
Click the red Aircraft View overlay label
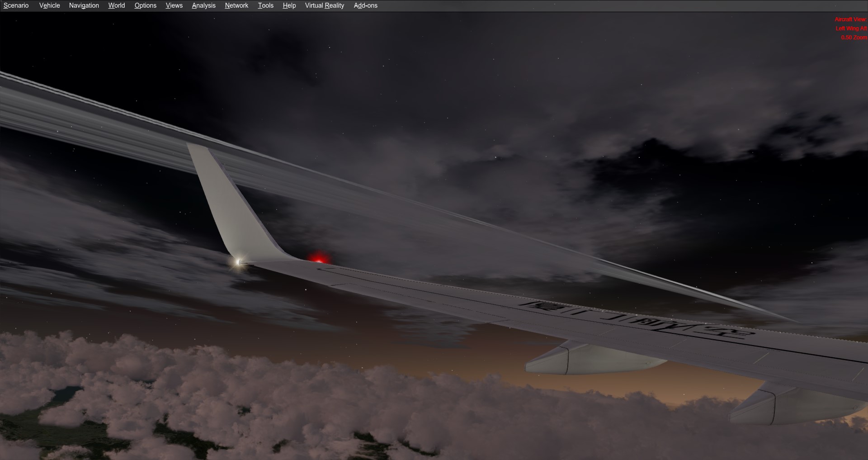(850, 20)
